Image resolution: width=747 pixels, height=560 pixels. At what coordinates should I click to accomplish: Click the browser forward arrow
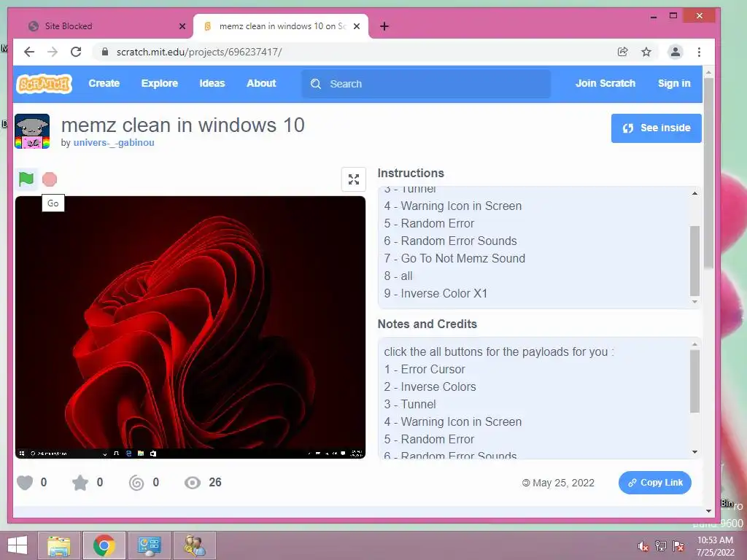(x=53, y=52)
